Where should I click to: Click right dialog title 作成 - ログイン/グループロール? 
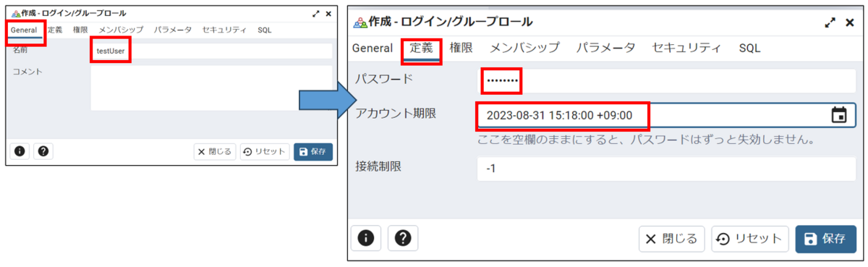point(451,22)
